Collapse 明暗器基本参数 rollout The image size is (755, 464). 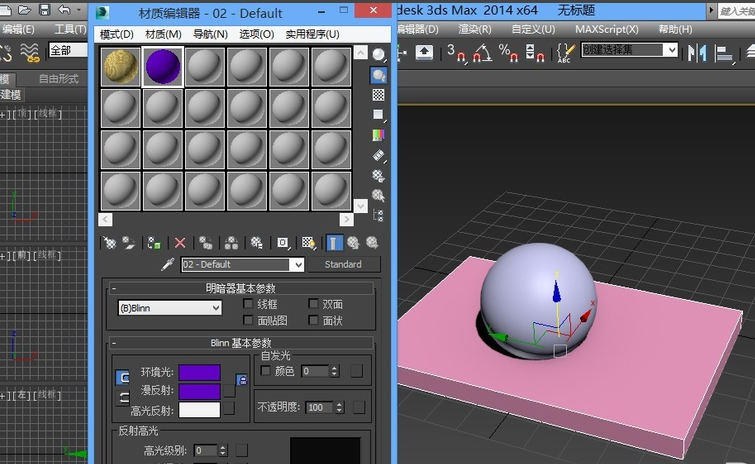pos(114,288)
